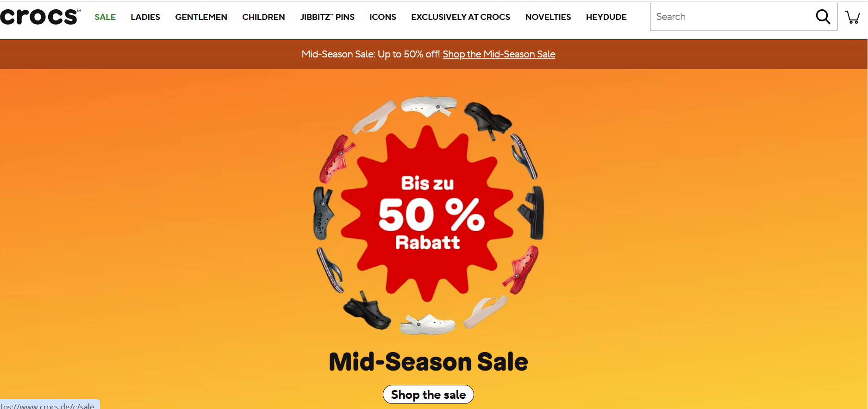Image resolution: width=868 pixels, height=409 pixels.
Task: Open the NOVELTIES menu
Action: pos(548,17)
